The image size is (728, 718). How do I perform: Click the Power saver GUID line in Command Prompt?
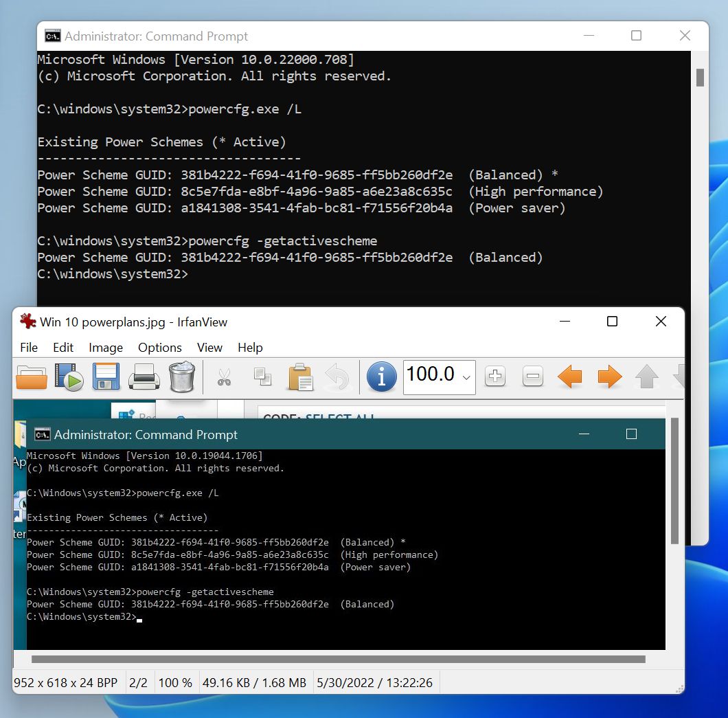point(302,208)
